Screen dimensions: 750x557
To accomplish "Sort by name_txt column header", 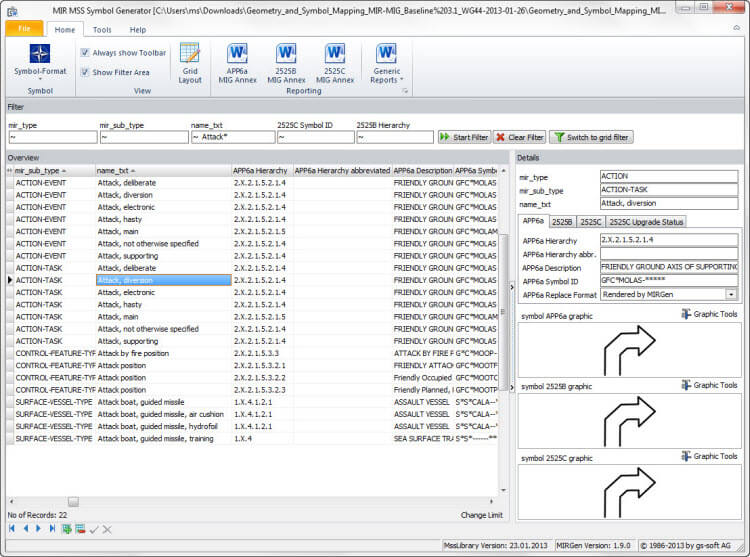I will coord(163,171).
